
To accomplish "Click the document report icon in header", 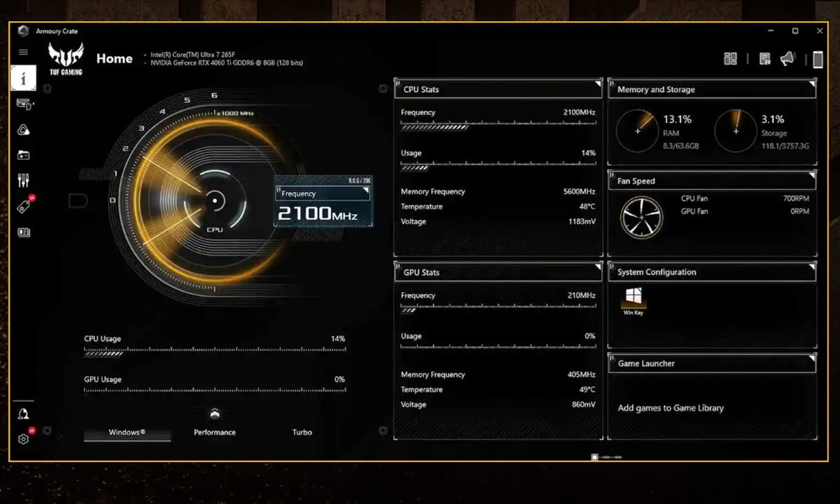I will coord(764,59).
